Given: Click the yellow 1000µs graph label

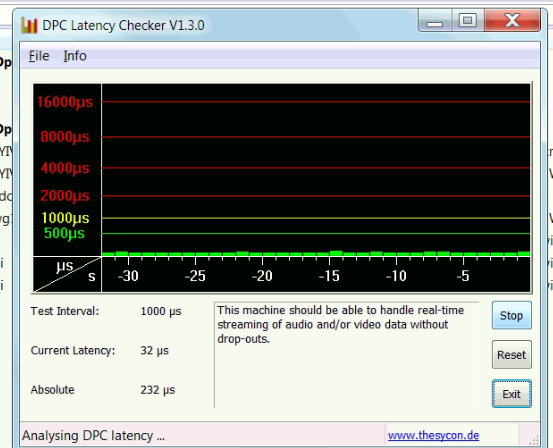Looking at the screenshot, I should click(x=65, y=218).
